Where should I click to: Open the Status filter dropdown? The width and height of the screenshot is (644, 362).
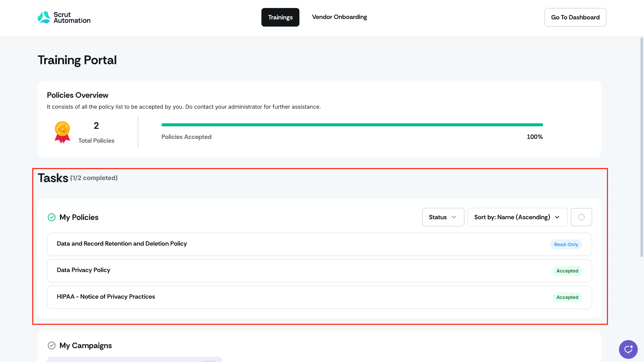pyautogui.click(x=443, y=217)
